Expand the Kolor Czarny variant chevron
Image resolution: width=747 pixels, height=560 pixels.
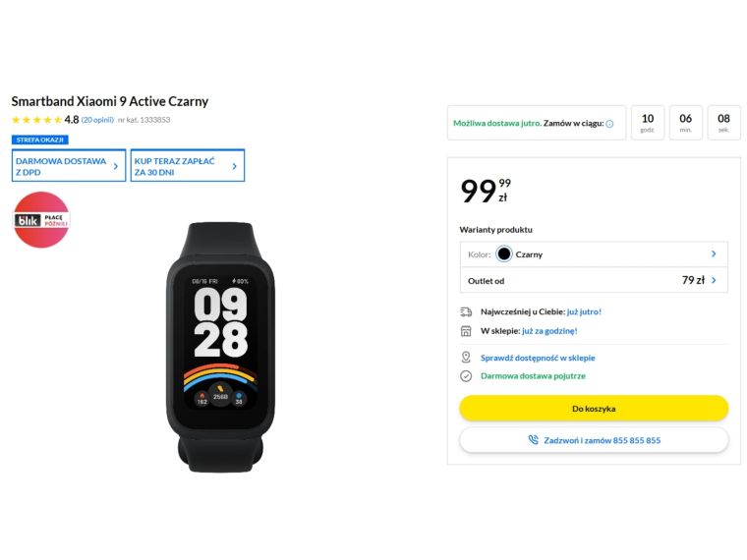click(x=714, y=253)
